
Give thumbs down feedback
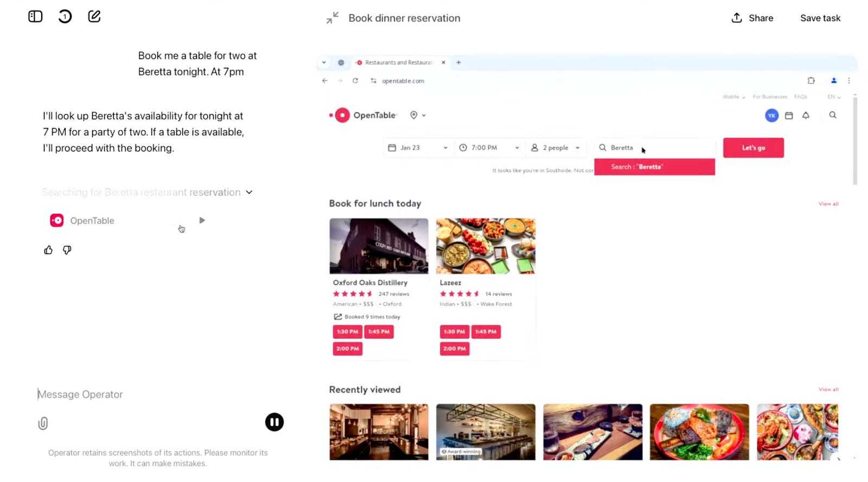click(x=66, y=250)
